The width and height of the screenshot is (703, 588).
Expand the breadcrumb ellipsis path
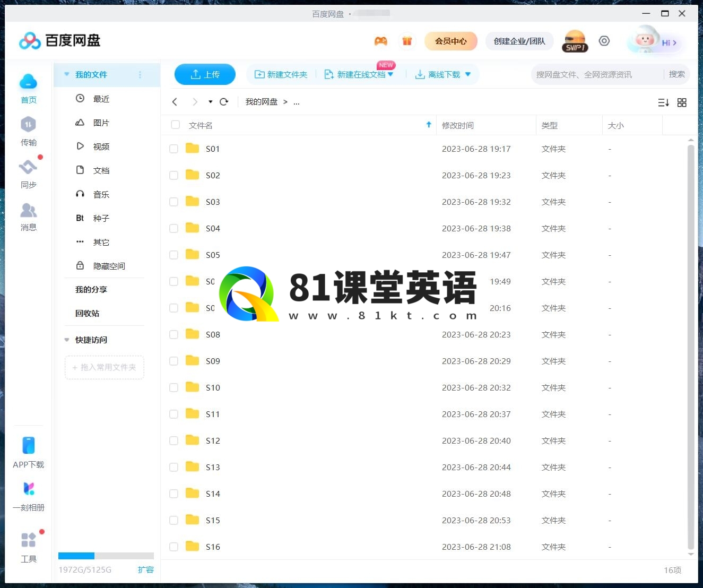[297, 102]
